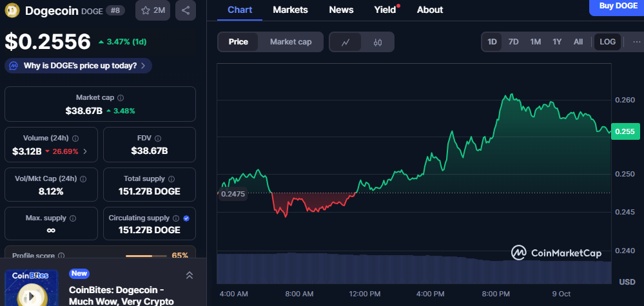This screenshot has width=644, height=306.
Task: Switch to the News tab
Action: pyautogui.click(x=341, y=10)
